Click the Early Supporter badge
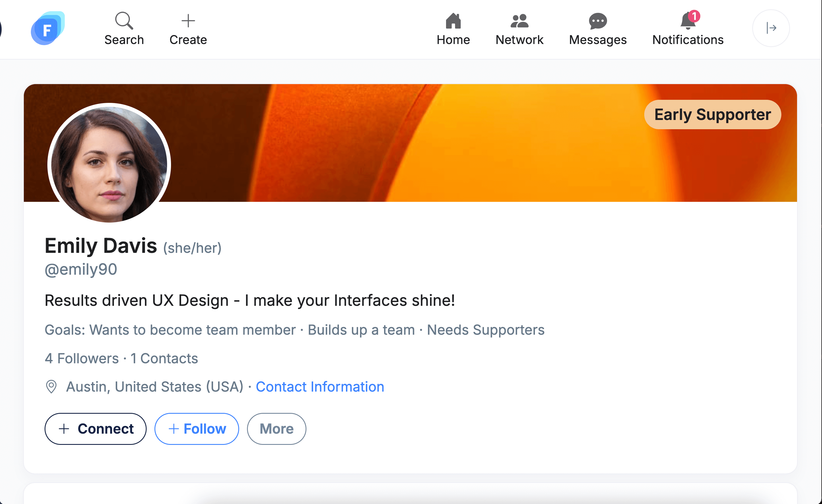This screenshot has height=504, width=822. click(713, 114)
